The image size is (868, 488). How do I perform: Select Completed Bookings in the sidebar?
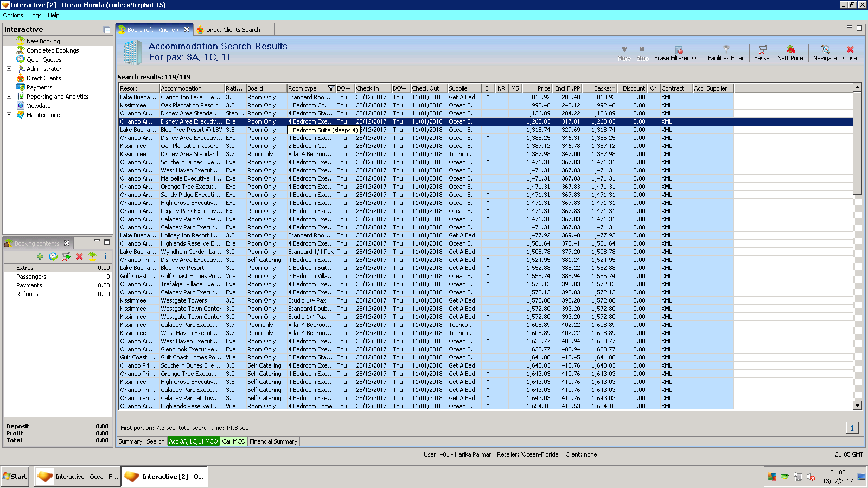(x=53, y=50)
